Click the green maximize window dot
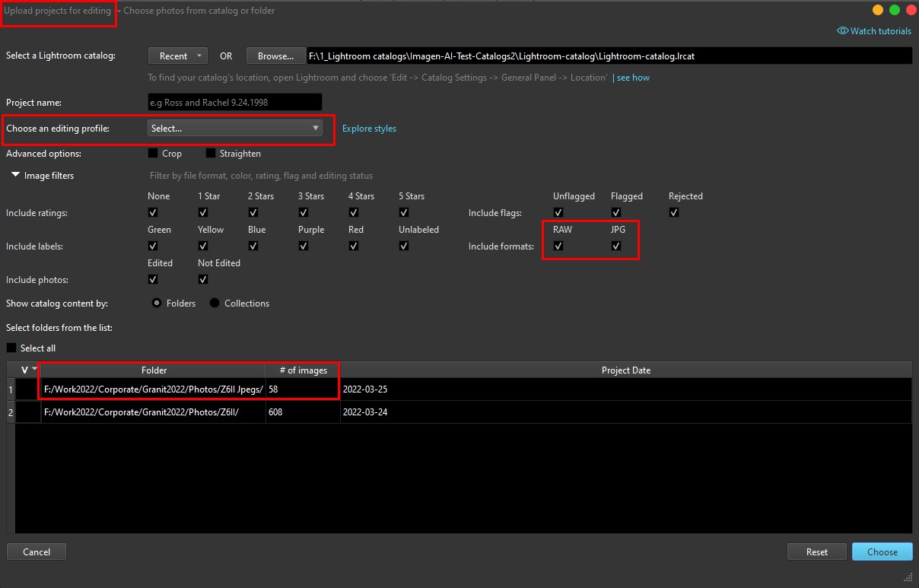Viewport: 919px width, 588px height. pos(895,11)
